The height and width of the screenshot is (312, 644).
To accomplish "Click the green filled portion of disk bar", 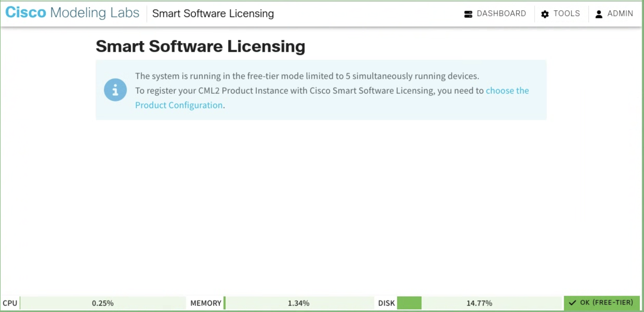I will (409, 303).
